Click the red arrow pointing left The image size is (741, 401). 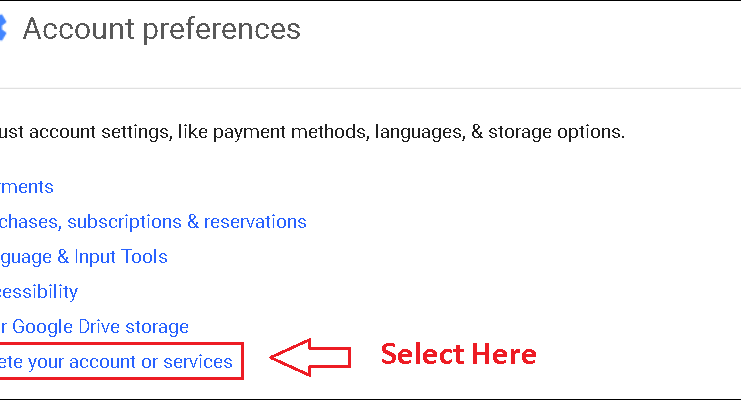310,358
